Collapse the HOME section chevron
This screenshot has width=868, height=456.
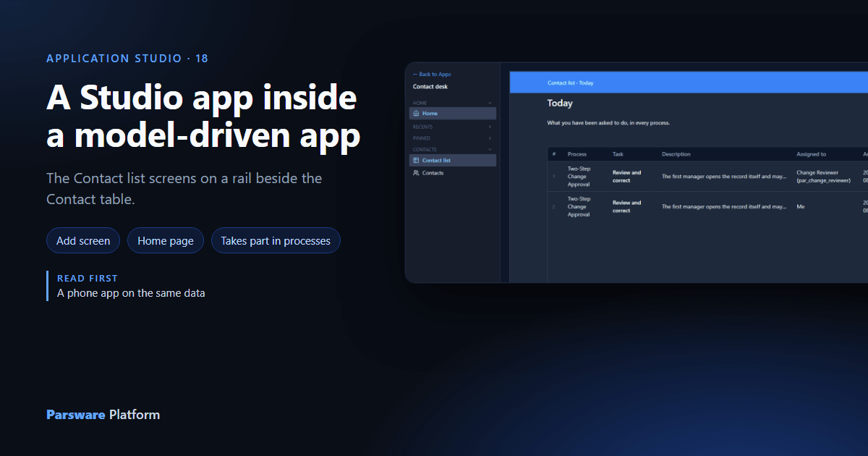click(x=490, y=104)
